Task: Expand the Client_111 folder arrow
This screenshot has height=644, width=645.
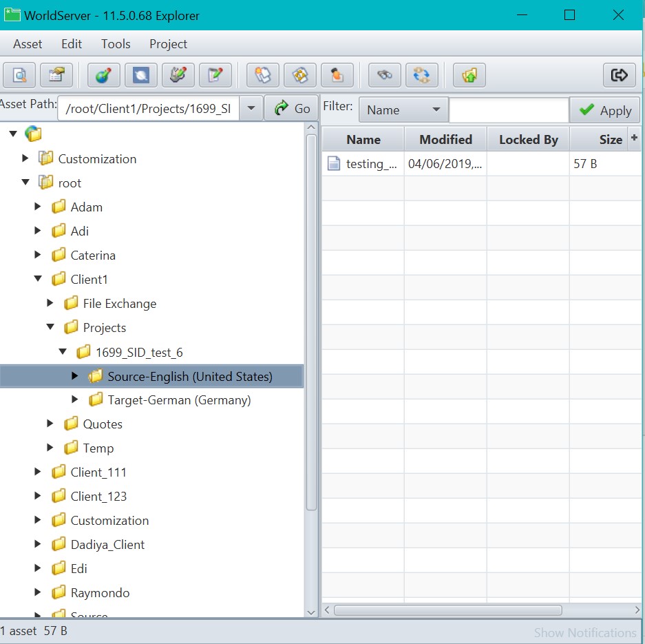Action: pos(37,472)
